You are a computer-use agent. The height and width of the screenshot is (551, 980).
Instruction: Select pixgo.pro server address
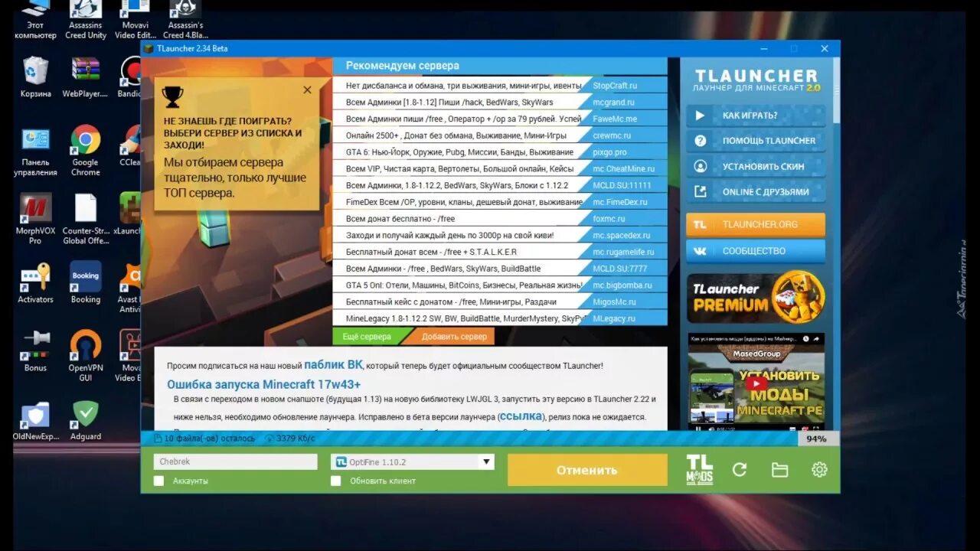[609, 152]
